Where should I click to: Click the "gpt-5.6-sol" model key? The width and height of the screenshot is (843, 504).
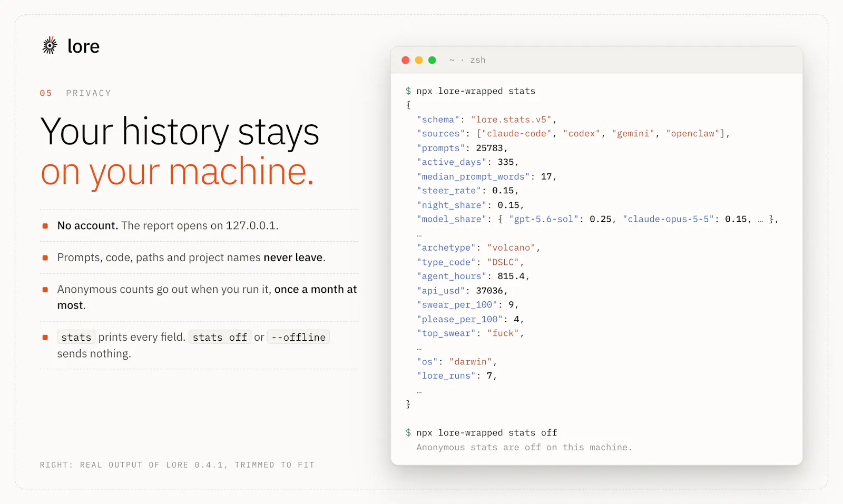(x=544, y=219)
